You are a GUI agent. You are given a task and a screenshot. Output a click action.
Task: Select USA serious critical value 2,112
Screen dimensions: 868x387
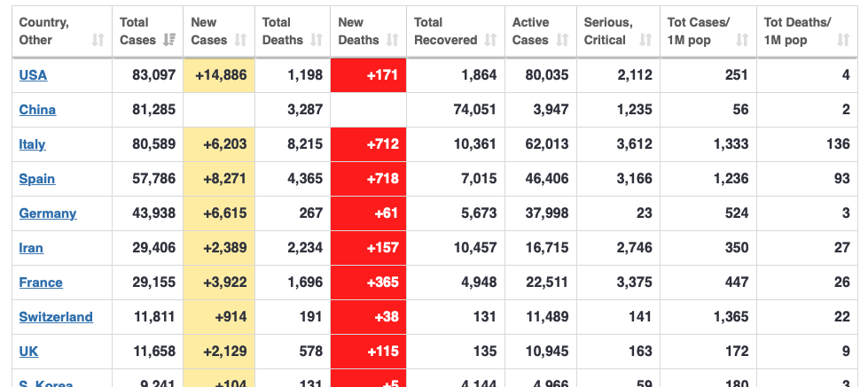pos(635,74)
